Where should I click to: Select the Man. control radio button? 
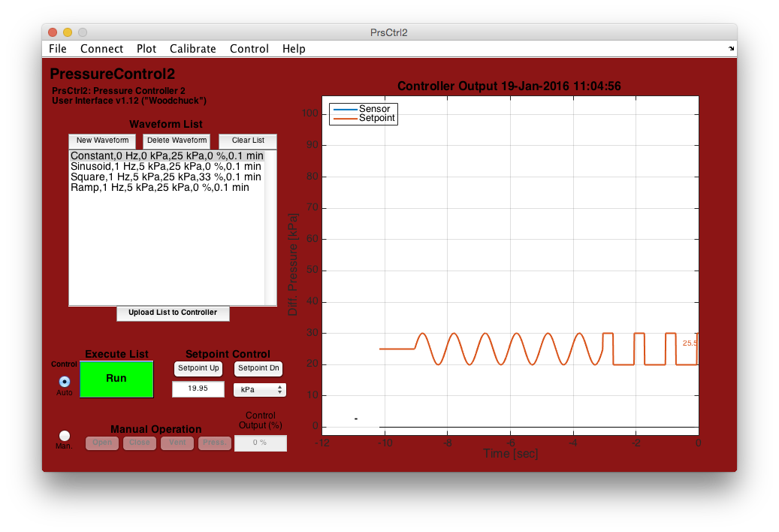tap(65, 436)
